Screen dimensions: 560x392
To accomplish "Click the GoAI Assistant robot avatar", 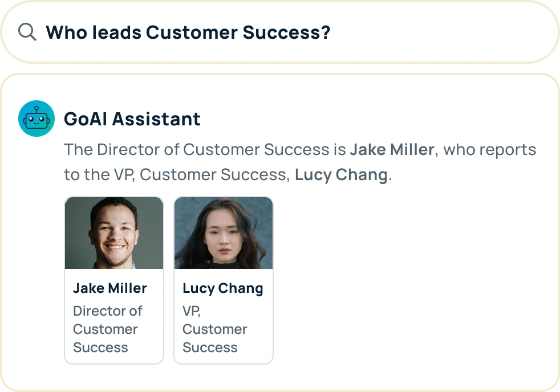I will click(36, 119).
